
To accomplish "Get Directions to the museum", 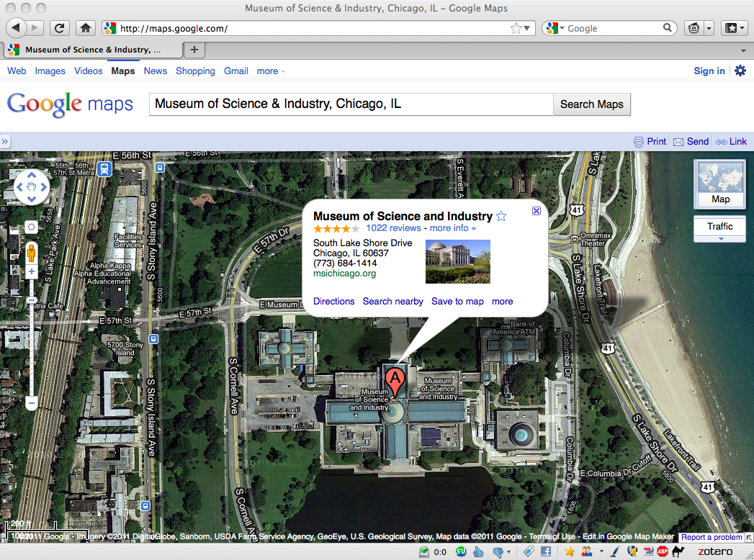I will (x=333, y=302).
